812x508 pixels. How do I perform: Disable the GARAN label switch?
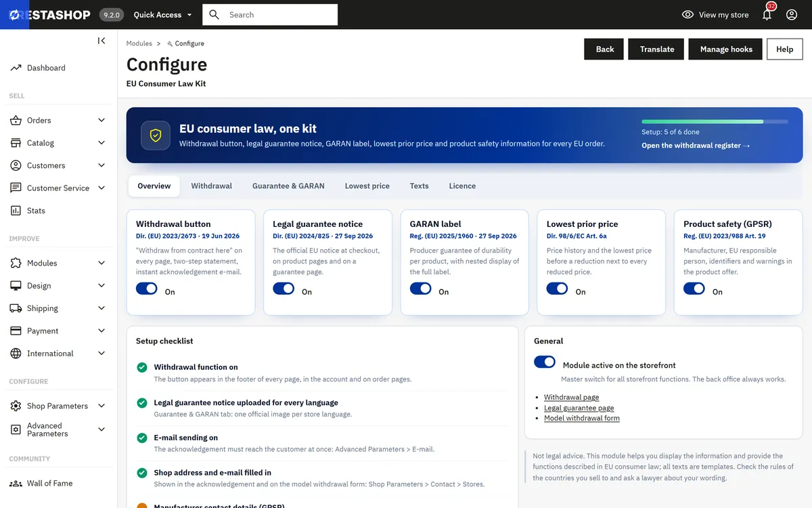click(x=420, y=289)
